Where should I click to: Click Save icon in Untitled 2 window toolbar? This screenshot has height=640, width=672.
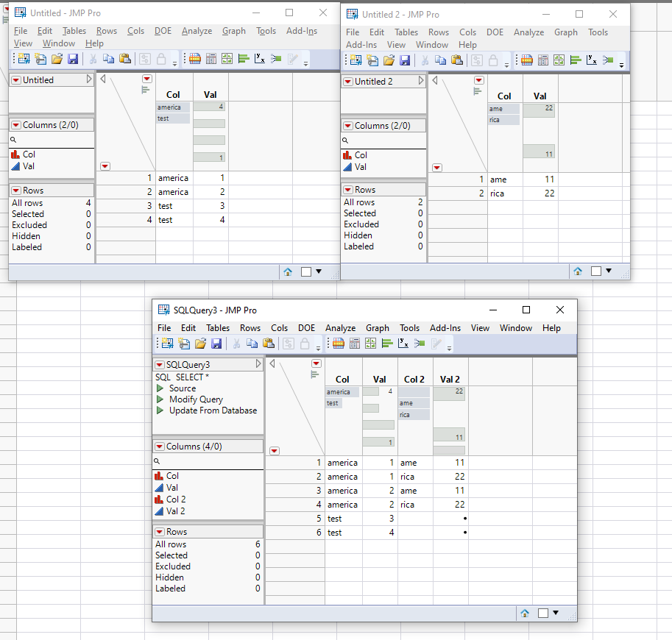(405, 60)
